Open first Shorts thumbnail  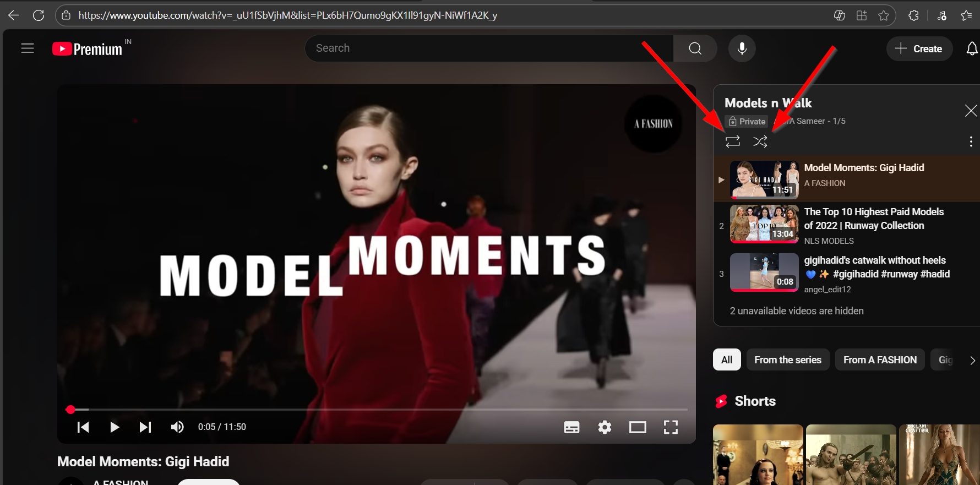[x=758, y=455]
